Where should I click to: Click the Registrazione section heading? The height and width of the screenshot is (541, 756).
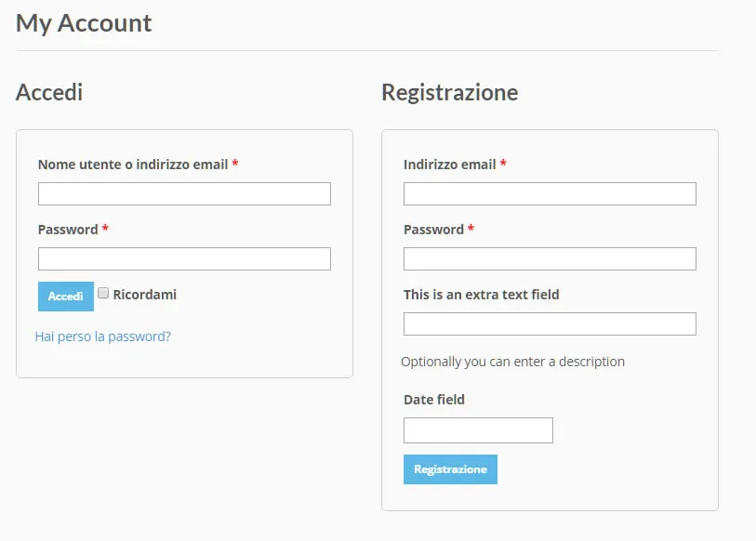click(450, 93)
